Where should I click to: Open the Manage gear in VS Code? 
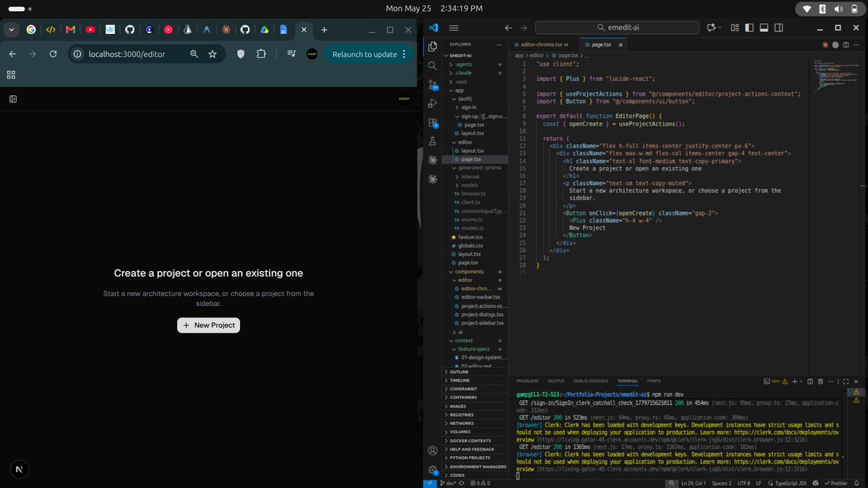433,469
